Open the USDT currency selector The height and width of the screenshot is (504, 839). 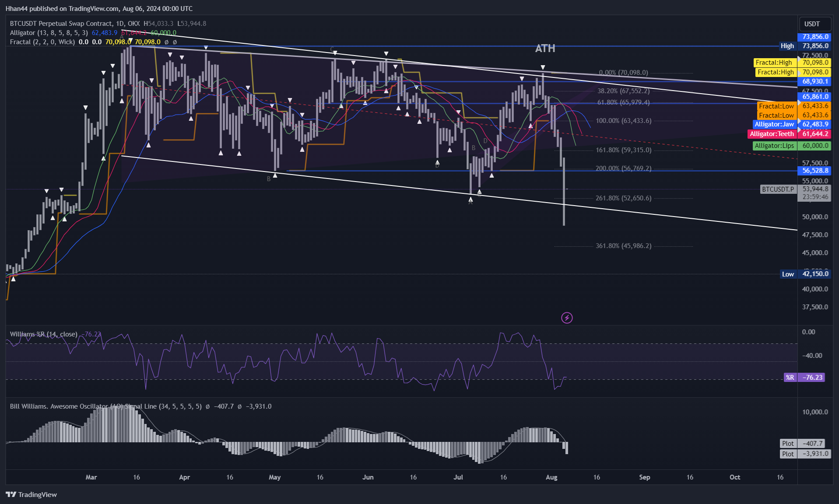814,24
